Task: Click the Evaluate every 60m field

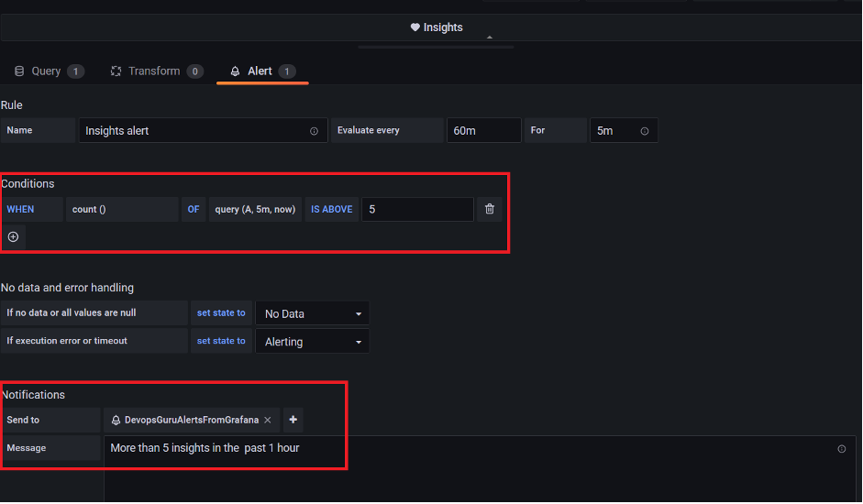Action: (484, 130)
